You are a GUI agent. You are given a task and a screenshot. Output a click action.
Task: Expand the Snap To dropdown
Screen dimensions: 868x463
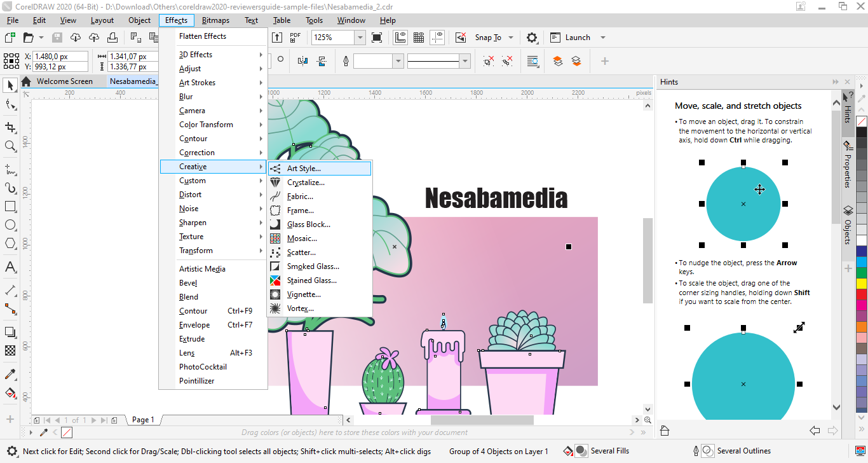coord(511,38)
